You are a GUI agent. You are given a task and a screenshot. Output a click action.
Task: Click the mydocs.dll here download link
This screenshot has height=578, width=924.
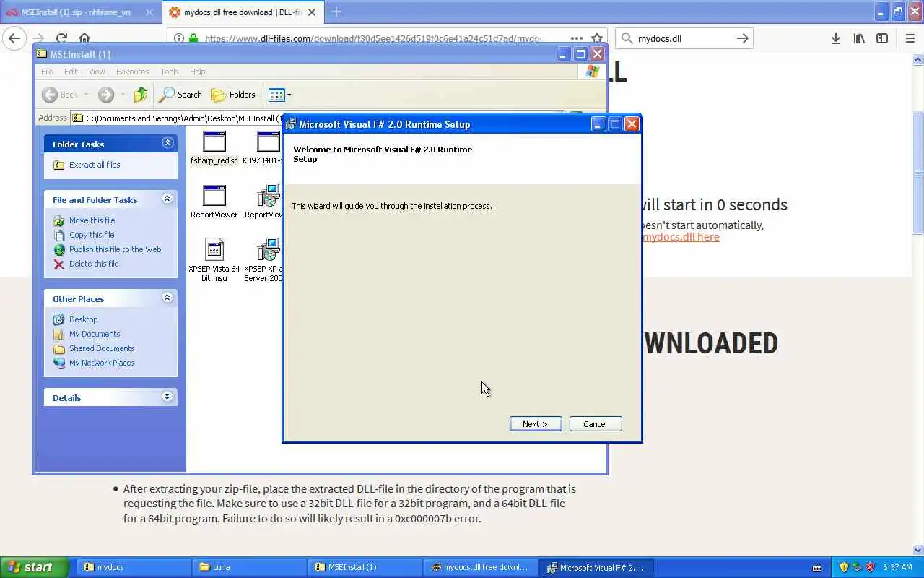pyautogui.click(x=681, y=237)
